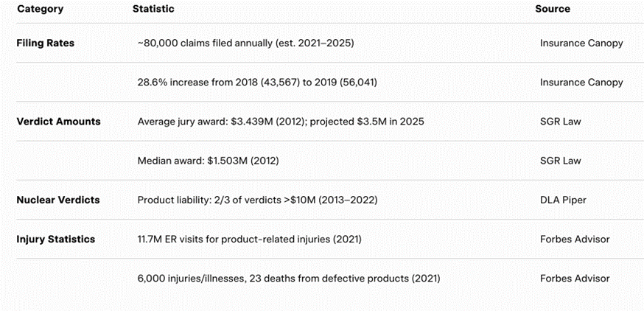Screen dimensions: 644x311
Task: Open Insurance Canopy source for 80,000 claims row
Action: pyautogui.click(x=581, y=43)
